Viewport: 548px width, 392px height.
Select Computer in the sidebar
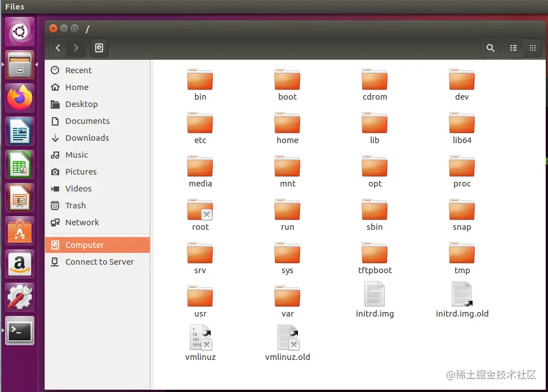tap(97, 245)
